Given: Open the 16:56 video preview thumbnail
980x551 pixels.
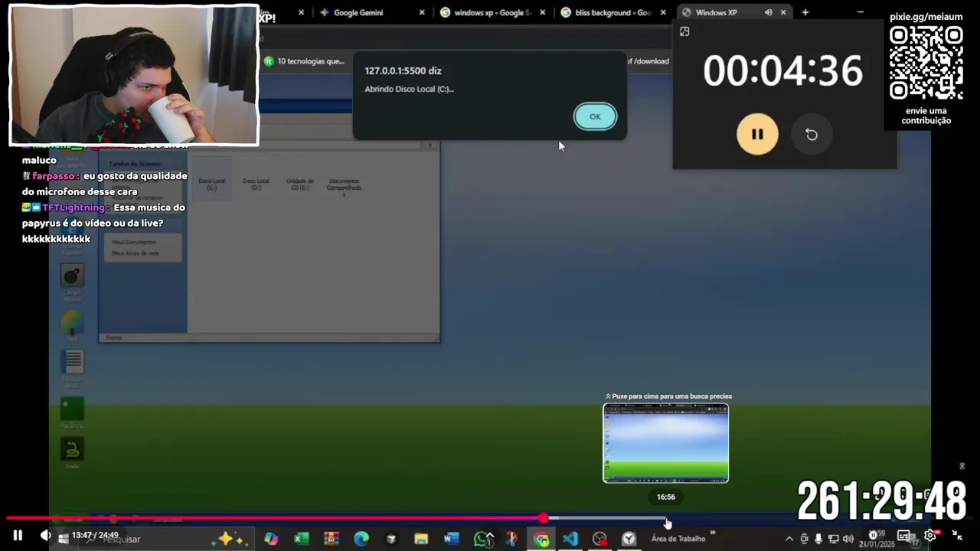Looking at the screenshot, I should click(x=666, y=443).
